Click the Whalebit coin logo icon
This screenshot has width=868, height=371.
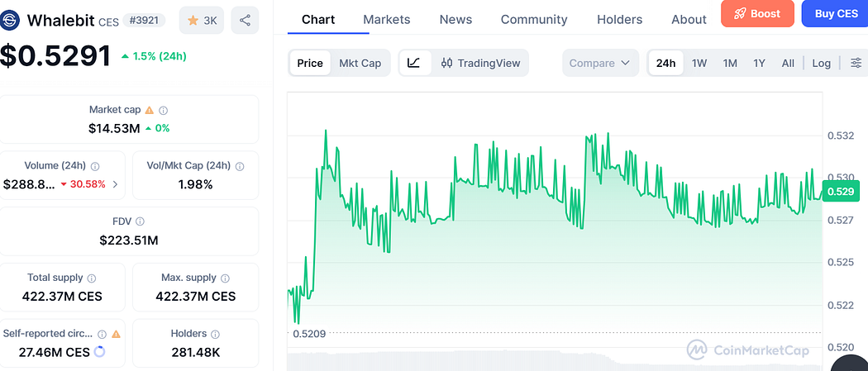tap(10, 21)
